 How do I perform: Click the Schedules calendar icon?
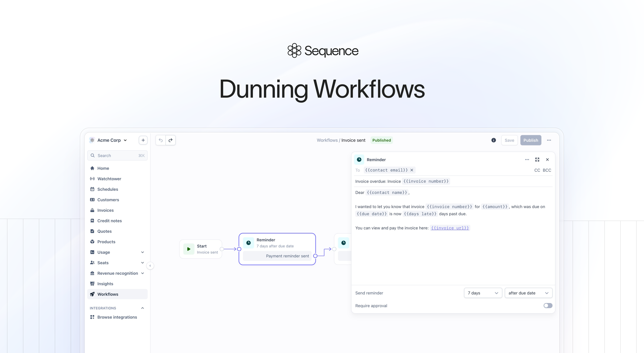point(92,189)
